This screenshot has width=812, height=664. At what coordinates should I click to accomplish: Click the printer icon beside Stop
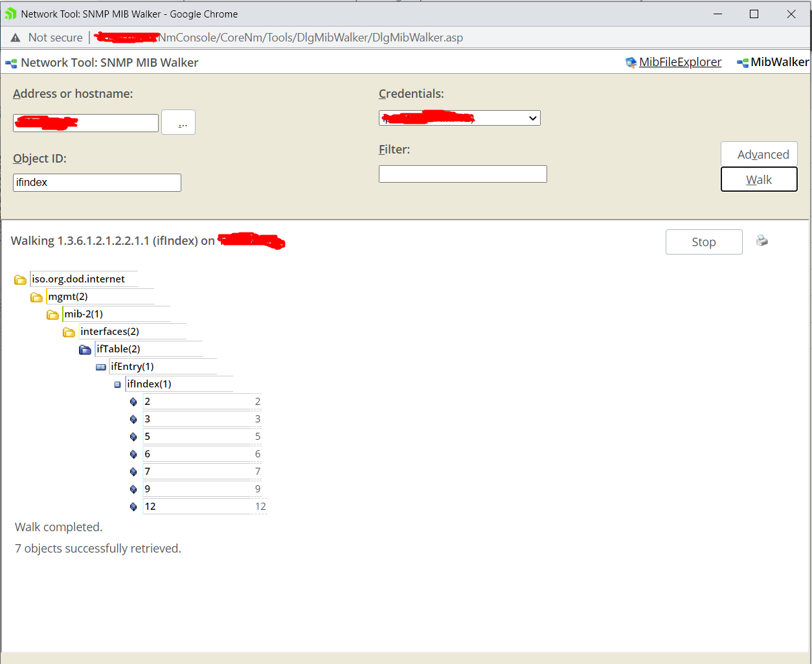pos(762,241)
